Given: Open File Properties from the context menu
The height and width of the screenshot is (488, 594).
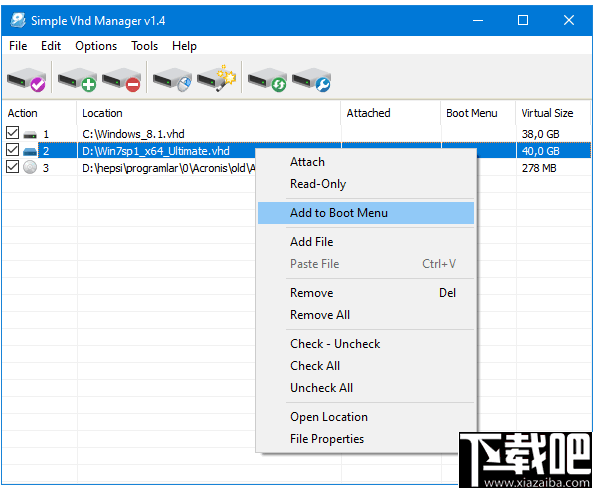Looking at the screenshot, I should click(x=366, y=439).
